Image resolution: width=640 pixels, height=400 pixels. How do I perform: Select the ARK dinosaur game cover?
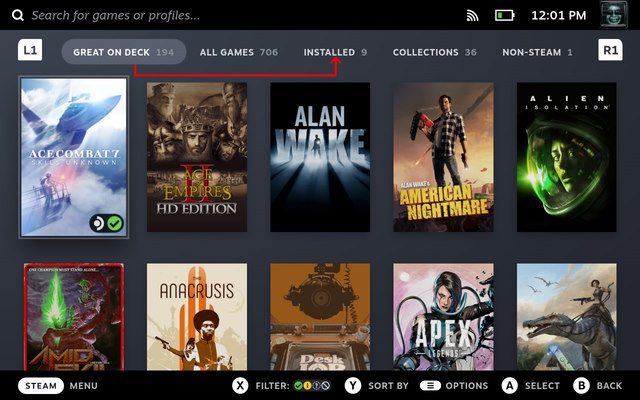[567, 317]
